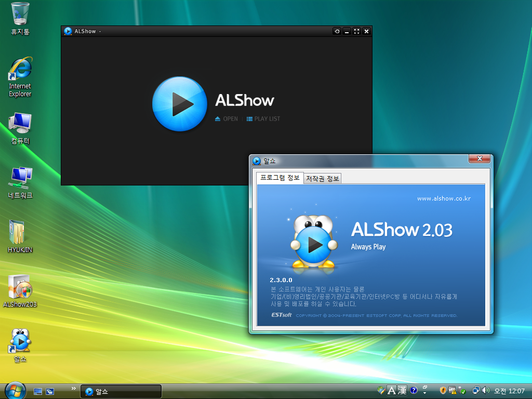Open the PLAY LIST link in ALShow

pyautogui.click(x=267, y=119)
